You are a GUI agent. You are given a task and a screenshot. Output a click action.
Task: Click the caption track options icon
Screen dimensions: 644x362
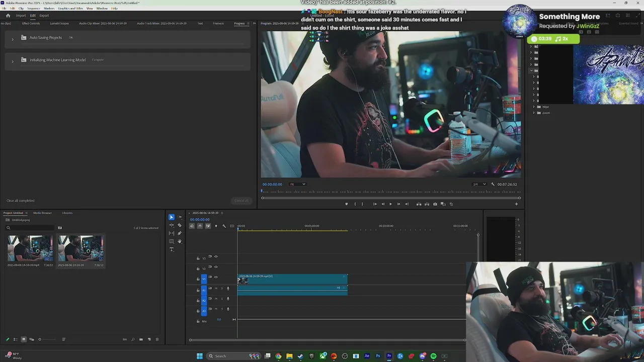tap(232, 226)
